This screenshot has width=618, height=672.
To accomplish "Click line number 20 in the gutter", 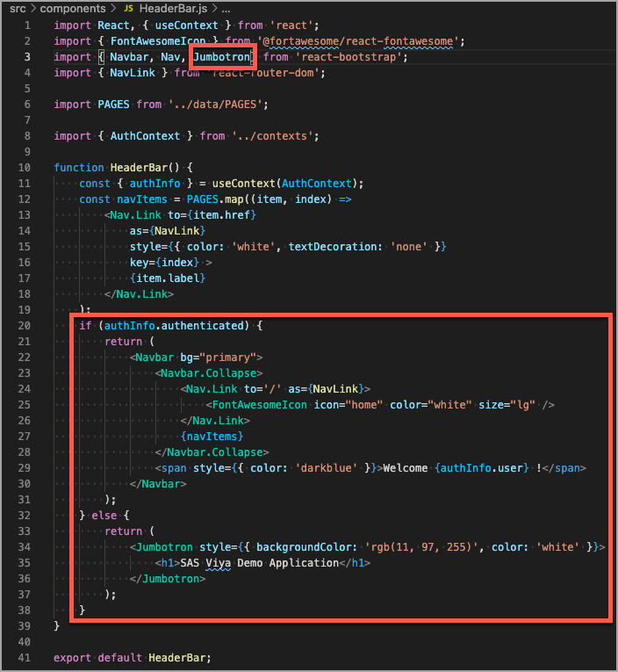I will (25, 326).
